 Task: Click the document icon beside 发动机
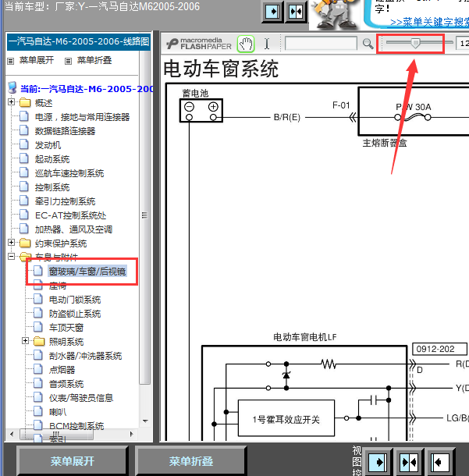click(x=23, y=144)
